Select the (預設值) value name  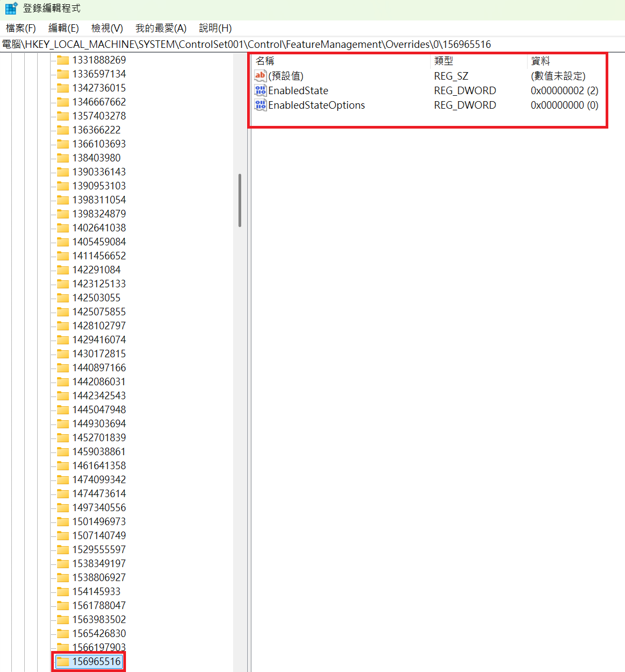coord(286,76)
